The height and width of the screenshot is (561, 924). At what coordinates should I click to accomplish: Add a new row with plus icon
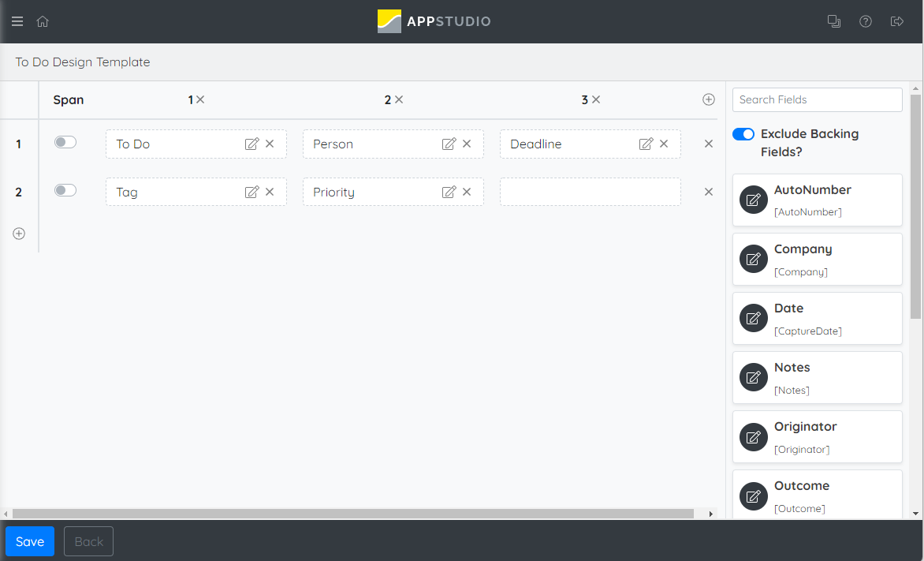pos(19,234)
